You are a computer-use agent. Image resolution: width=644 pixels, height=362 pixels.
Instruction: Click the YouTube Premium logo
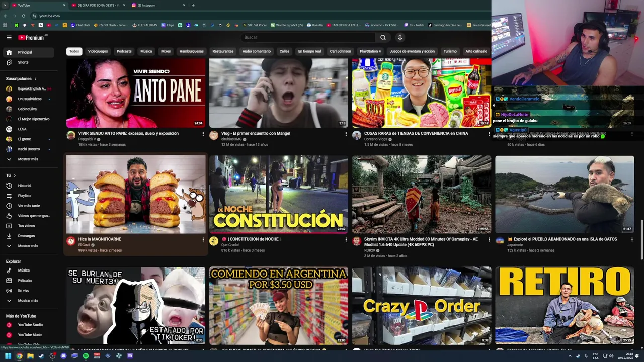(x=31, y=37)
